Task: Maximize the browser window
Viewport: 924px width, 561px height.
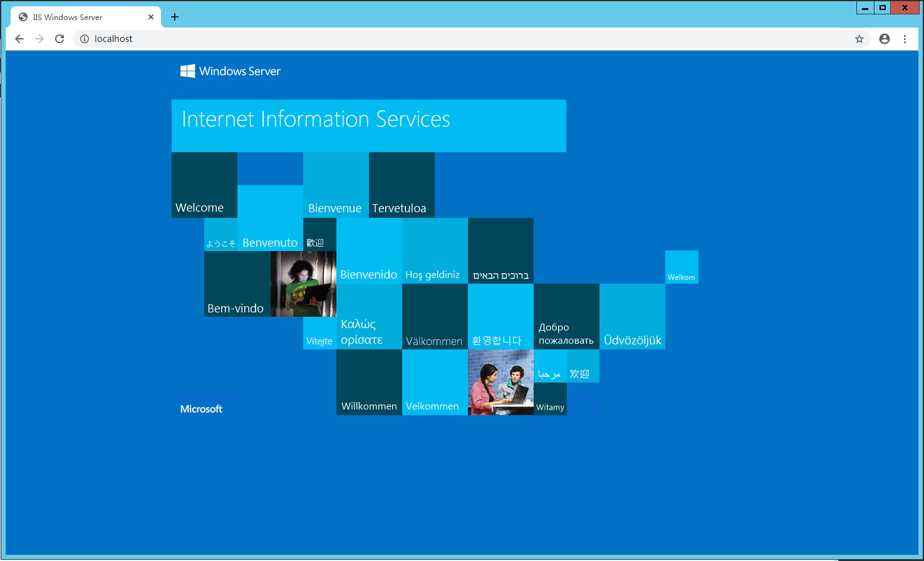Action: coord(882,8)
